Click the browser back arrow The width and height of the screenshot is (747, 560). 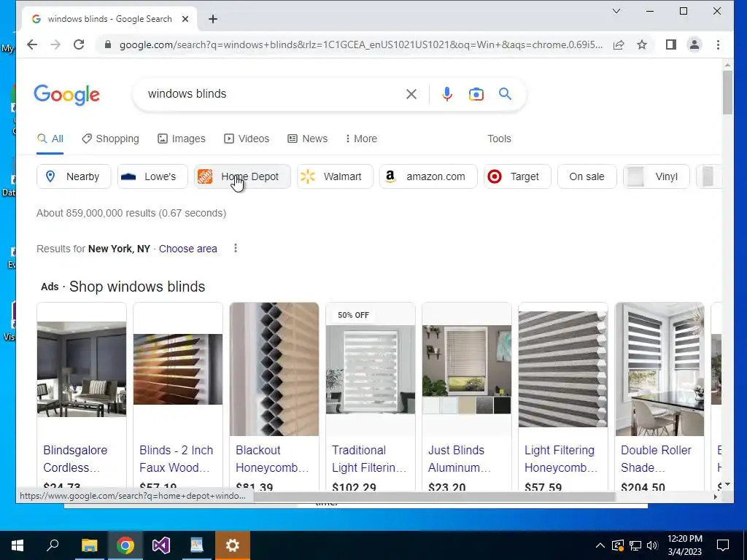[x=32, y=44]
